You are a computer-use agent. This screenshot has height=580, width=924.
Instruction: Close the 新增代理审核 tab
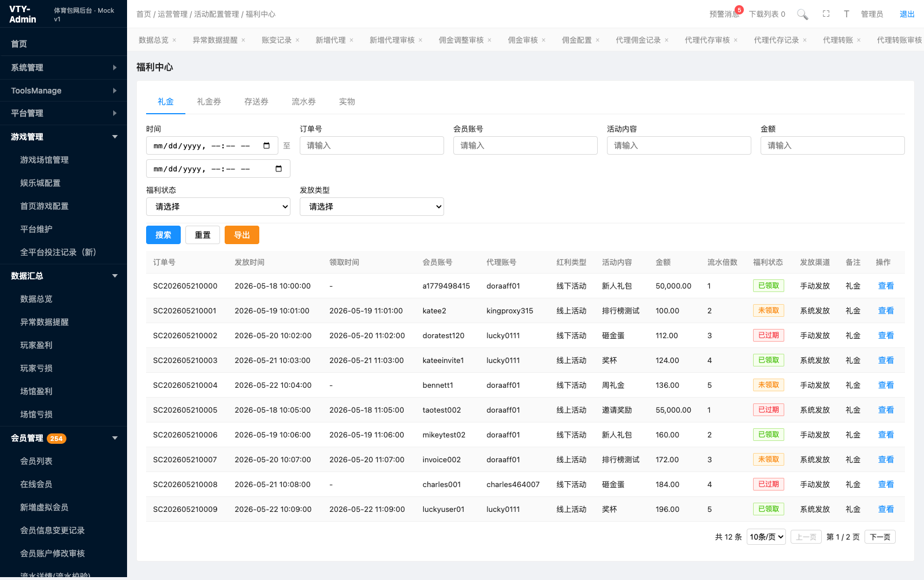(420, 40)
